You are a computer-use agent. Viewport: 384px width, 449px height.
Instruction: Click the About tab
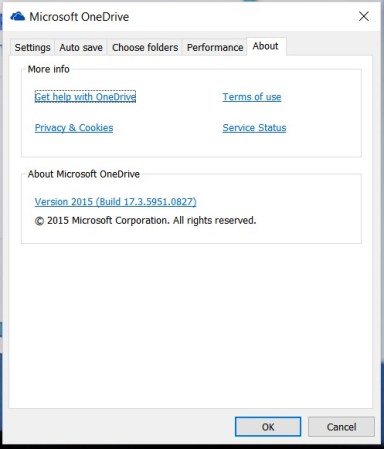coord(266,46)
